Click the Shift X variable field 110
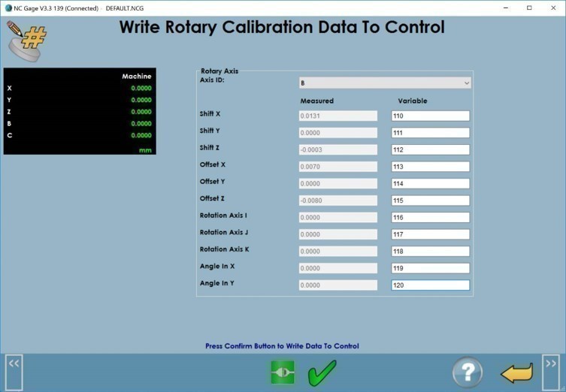The image size is (566, 392). 430,116
